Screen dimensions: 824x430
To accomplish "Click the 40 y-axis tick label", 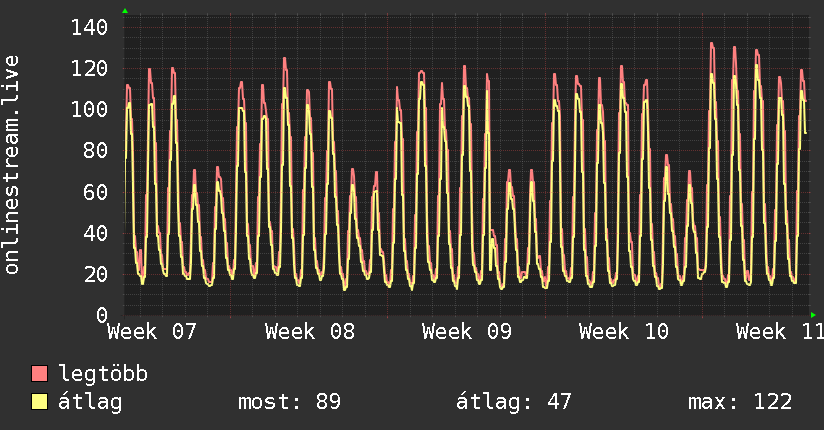I will [96, 233].
